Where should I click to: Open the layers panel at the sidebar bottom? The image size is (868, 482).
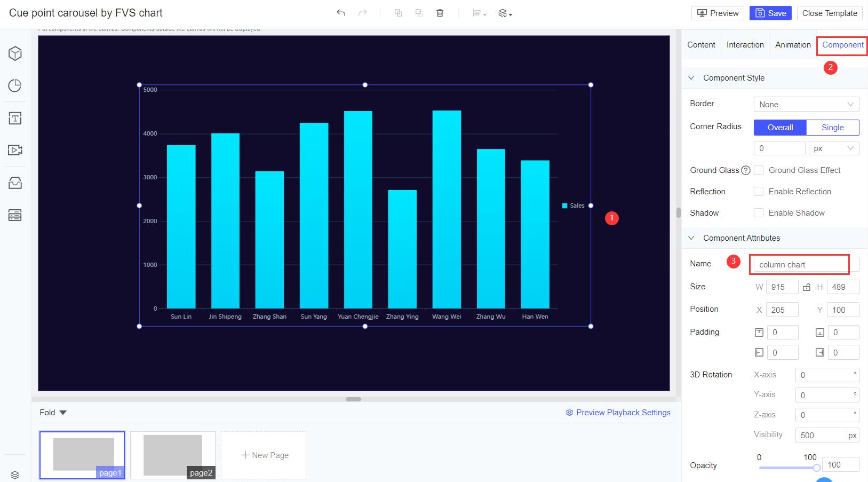click(x=14, y=475)
